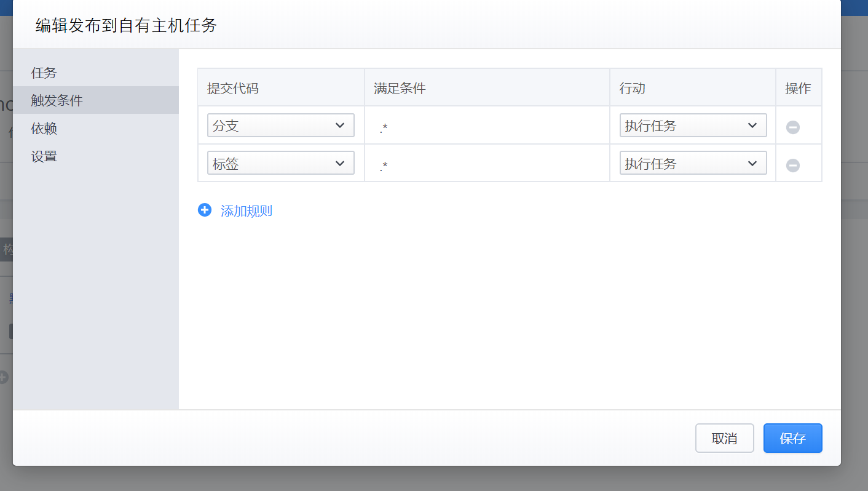Click the 添加规则 link text

pos(246,211)
